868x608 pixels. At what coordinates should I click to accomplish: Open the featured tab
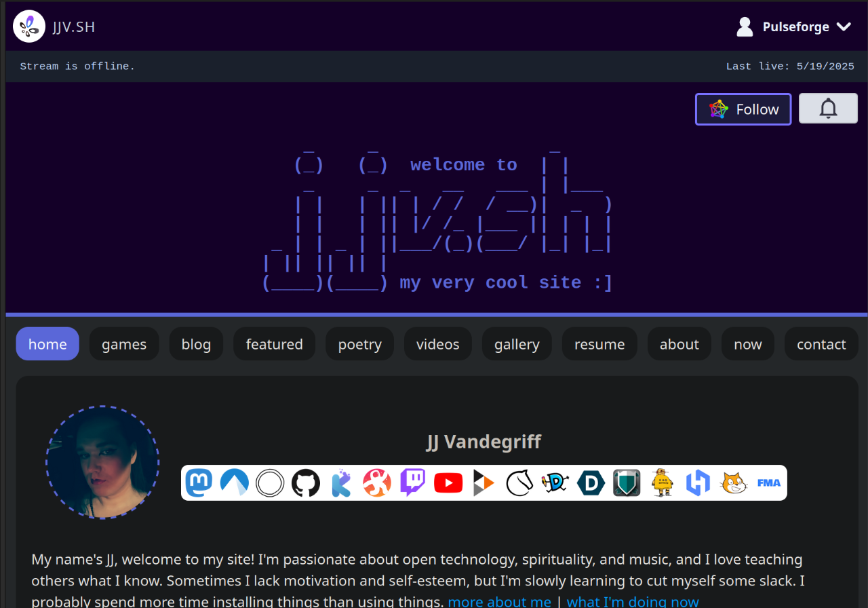click(x=274, y=344)
